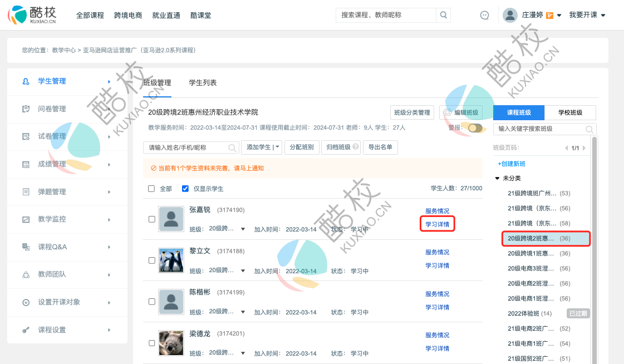Viewport: 624px width, 364px height.
Task: Open class dropdown for 陈楷彬
Action: pyautogui.click(x=243, y=312)
